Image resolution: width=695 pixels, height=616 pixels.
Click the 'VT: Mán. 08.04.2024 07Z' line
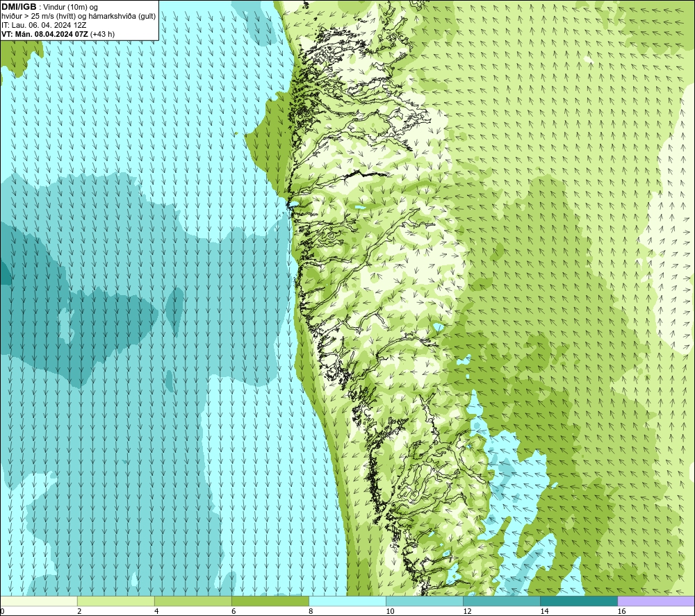44,34
